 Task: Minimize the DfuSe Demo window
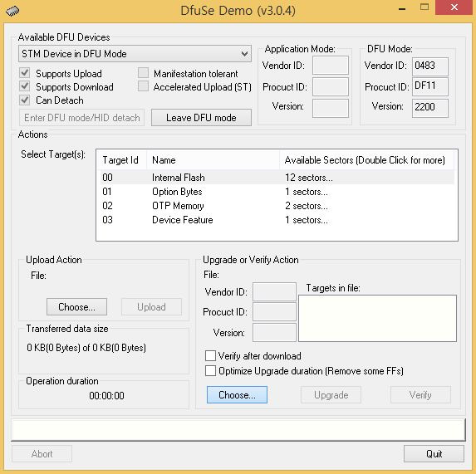(402, 9)
